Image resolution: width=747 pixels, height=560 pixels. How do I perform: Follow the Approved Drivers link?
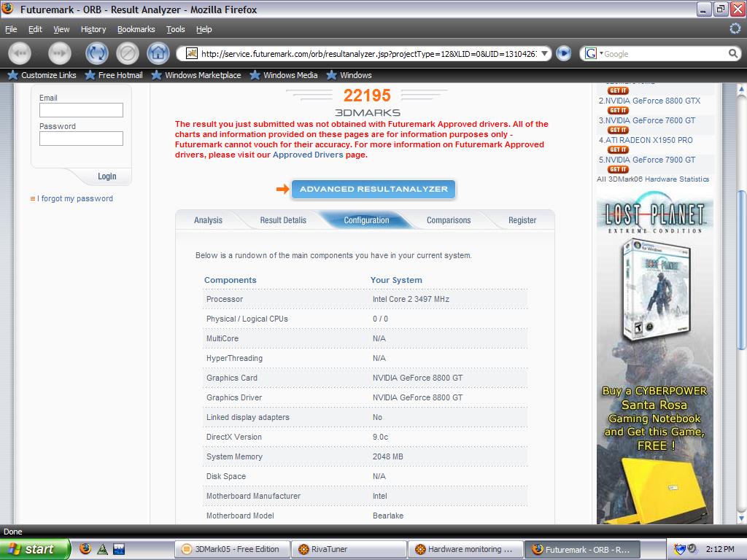click(308, 155)
